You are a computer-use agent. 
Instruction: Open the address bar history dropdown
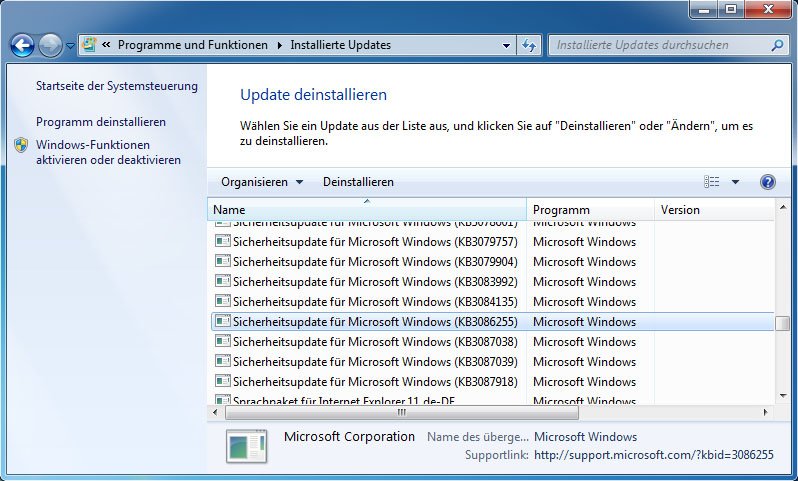coord(506,45)
